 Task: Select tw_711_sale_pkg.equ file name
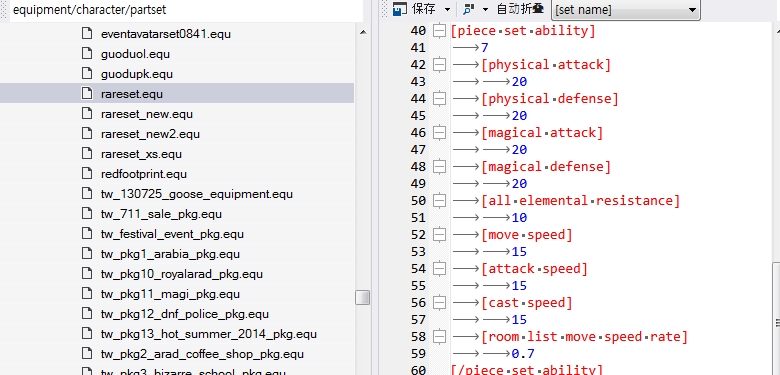click(x=161, y=214)
